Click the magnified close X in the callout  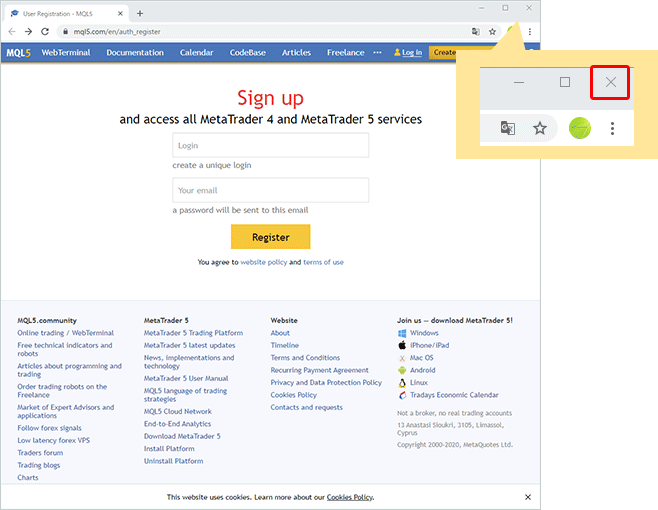click(x=611, y=82)
